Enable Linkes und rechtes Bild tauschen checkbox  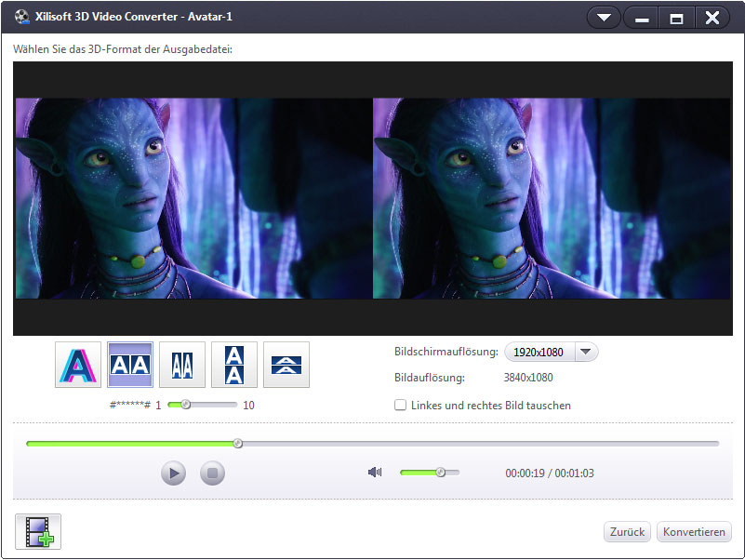click(x=401, y=405)
